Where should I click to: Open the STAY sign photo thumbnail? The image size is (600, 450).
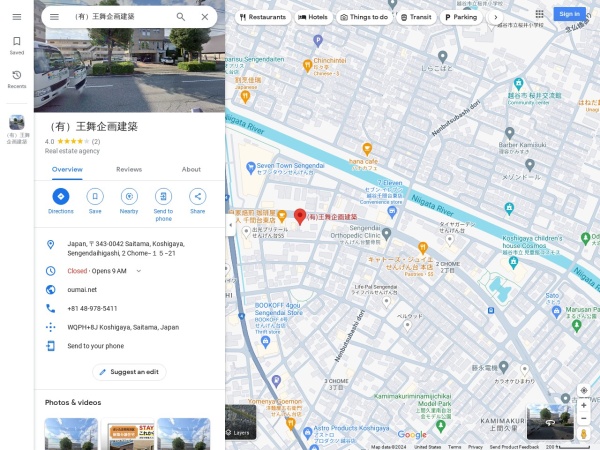[127, 434]
